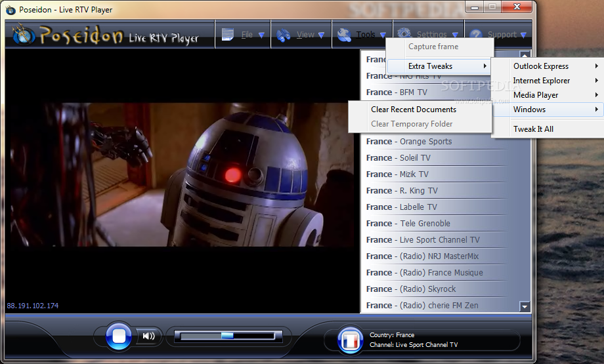This screenshot has height=364, width=604.
Task: Click the Tools menu wrench icon
Action: coord(344,35)
